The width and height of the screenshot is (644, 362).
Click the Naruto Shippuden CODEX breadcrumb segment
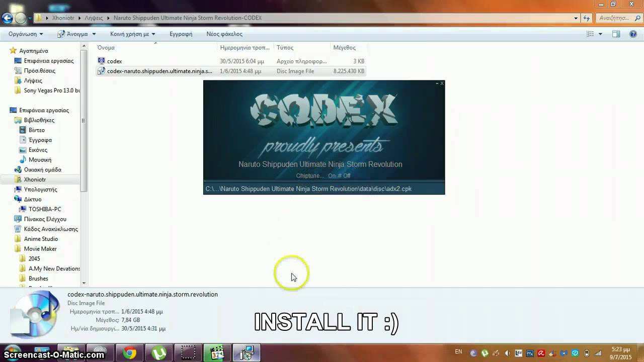188,18
